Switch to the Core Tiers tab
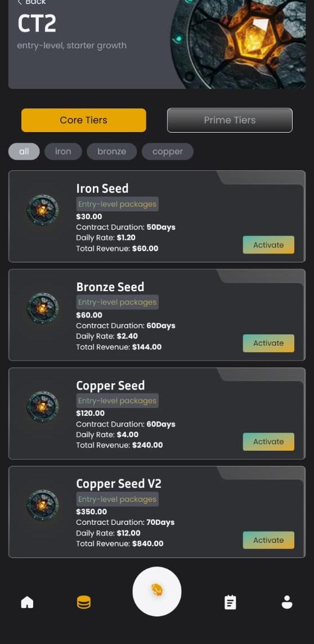 (x=83, y=120)
